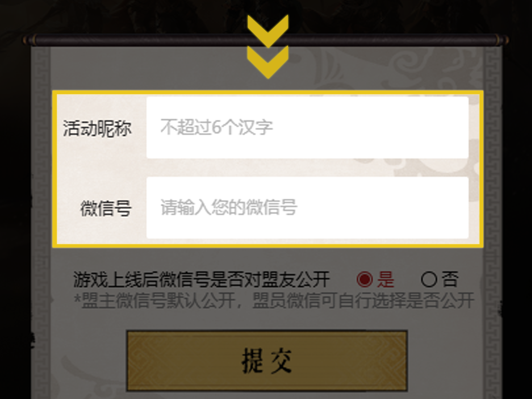The width and height of the screenshot is (532, 399).
Task: Click the 是 option label text
Action: point(386,279)
